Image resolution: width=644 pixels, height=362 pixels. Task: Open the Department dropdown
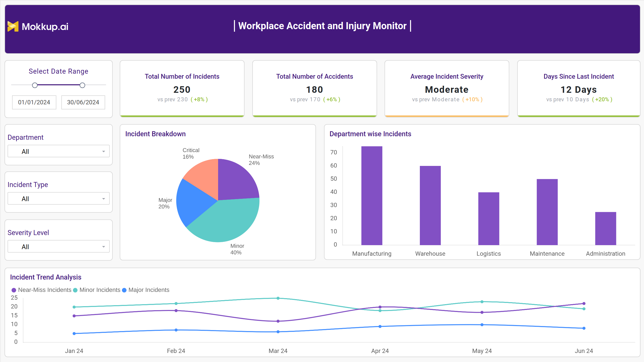[x=59, y=151]
